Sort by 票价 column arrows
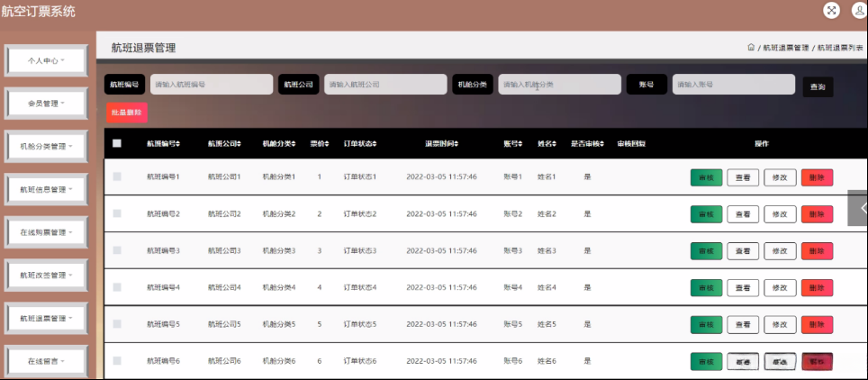The image size is (868, 380). pos(327,143)
